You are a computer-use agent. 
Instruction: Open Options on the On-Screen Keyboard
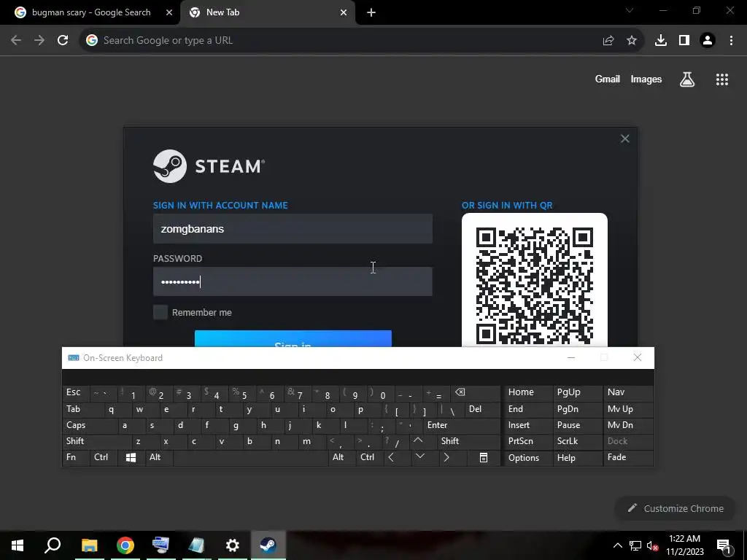528,458
